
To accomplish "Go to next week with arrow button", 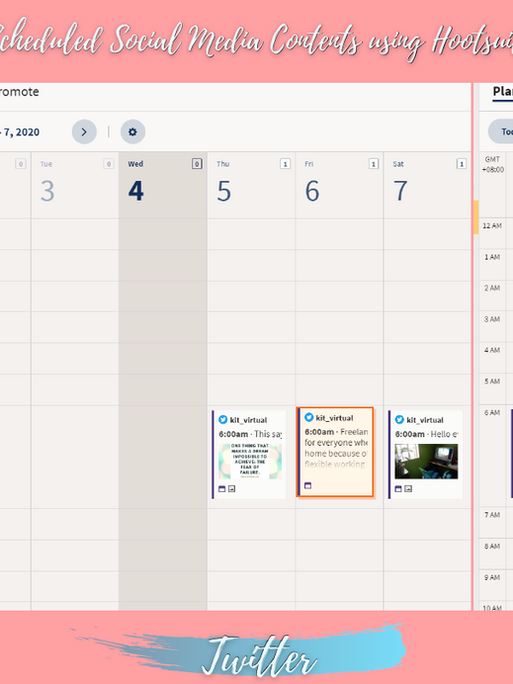I will [x=84, y=132].
